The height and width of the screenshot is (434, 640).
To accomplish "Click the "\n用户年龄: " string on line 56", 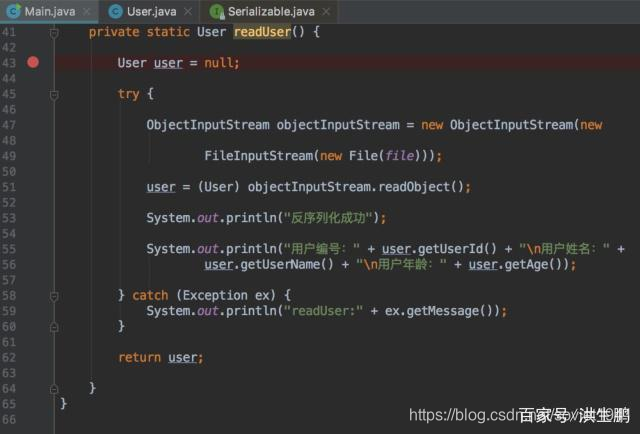I will pos(401,265).
